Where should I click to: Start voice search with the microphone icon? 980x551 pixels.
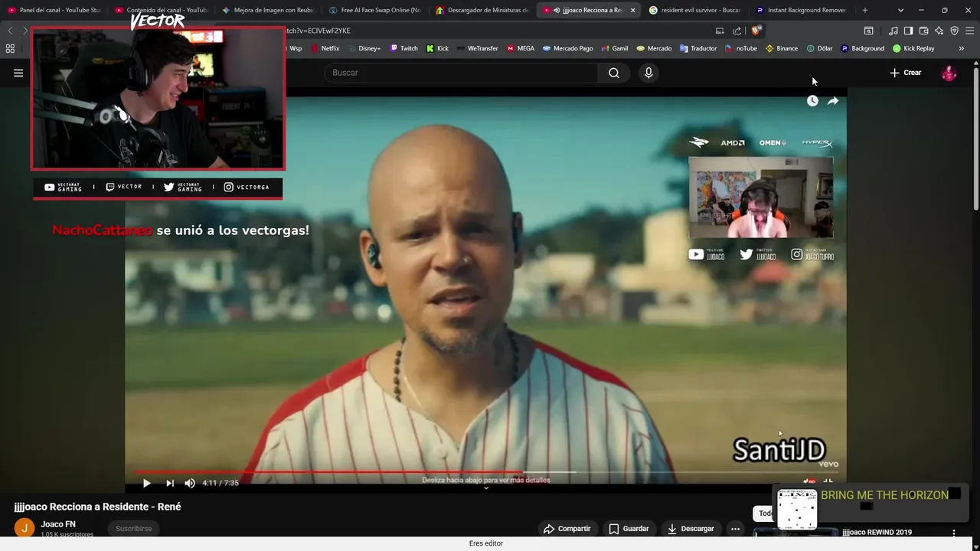point(648,73)
